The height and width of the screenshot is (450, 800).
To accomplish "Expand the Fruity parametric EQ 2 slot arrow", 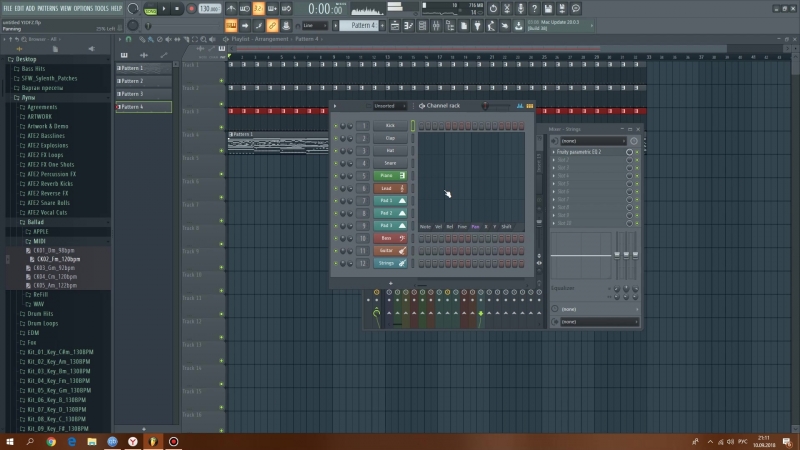I will coord(554,152).
